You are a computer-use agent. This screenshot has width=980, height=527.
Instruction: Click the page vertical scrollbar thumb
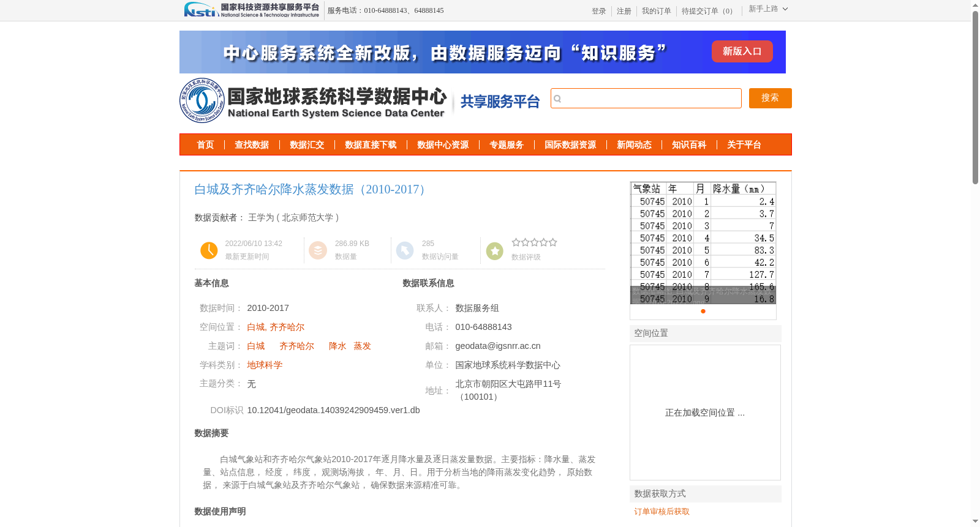click(976, 98)
